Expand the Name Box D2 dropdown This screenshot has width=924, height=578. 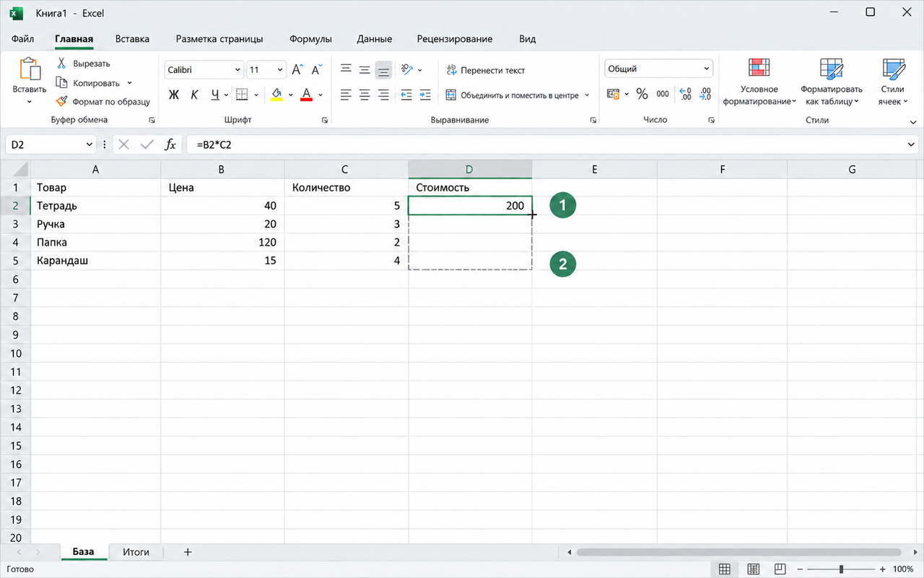click(90, 144)
